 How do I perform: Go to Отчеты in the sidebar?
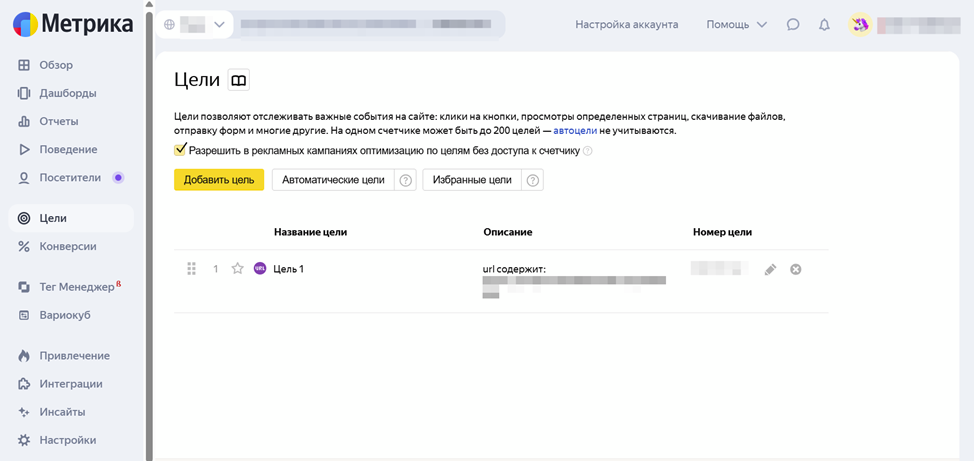click(58, 121)
